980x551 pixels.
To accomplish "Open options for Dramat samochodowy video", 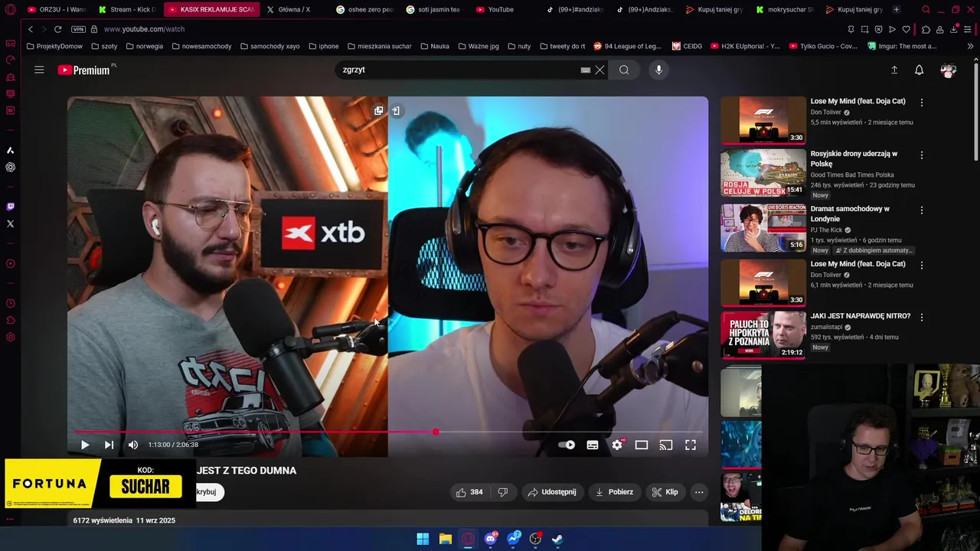I will point(922,210).
